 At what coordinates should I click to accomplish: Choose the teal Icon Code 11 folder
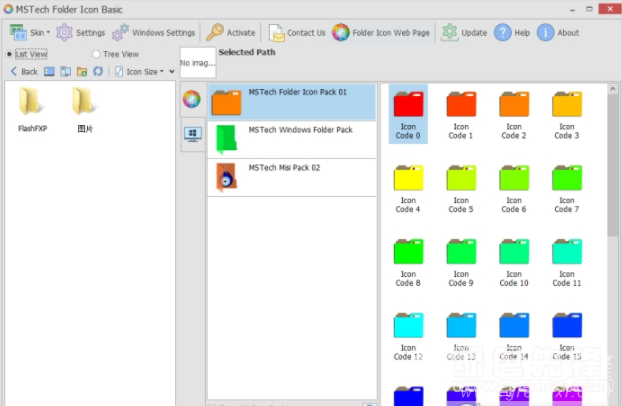(x=567, y=263)
